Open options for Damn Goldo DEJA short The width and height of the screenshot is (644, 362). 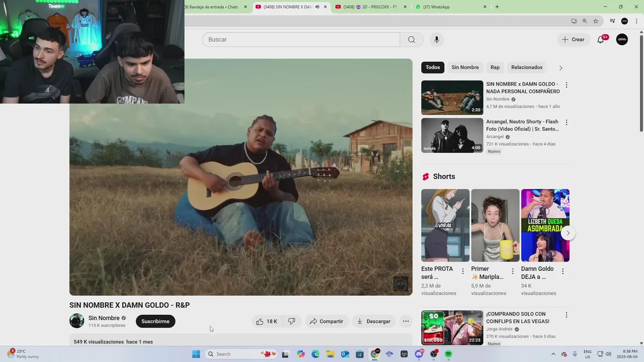click(x=562, y=271)
